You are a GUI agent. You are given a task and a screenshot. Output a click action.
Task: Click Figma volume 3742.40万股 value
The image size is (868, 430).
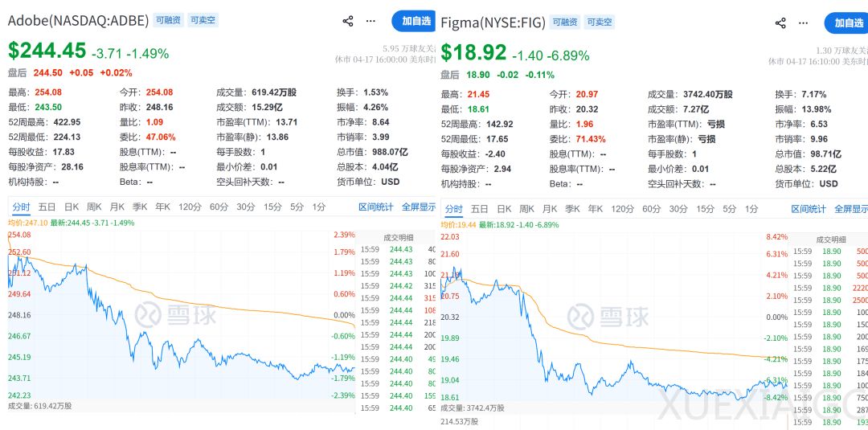(x=707, y=95)
